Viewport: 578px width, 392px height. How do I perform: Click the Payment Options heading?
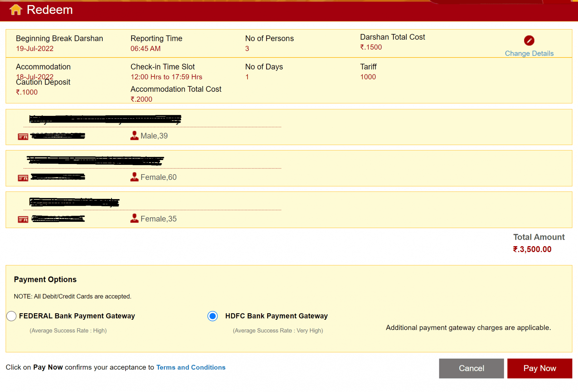coord(45,279)
